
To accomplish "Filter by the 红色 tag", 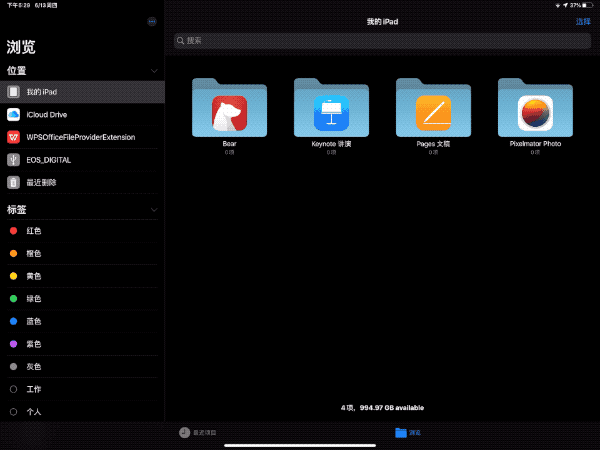I will point(33,231).
